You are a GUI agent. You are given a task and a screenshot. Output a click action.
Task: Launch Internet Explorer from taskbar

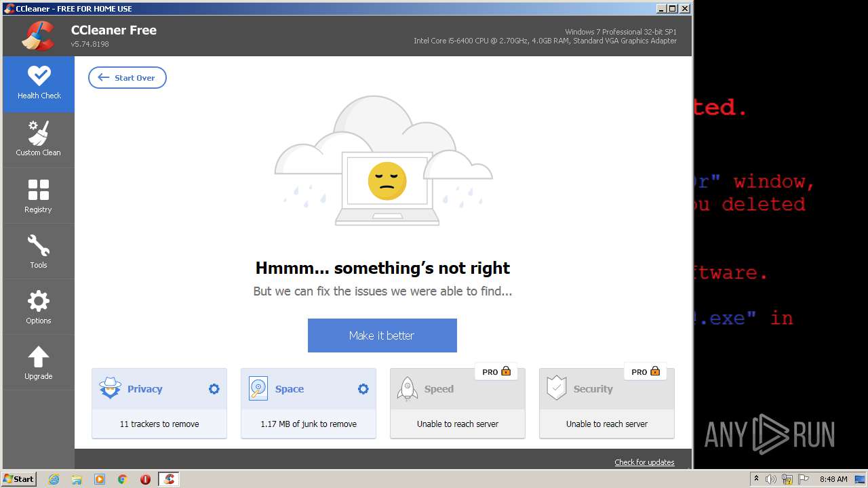pyautogui.click(x=54, y=479)
